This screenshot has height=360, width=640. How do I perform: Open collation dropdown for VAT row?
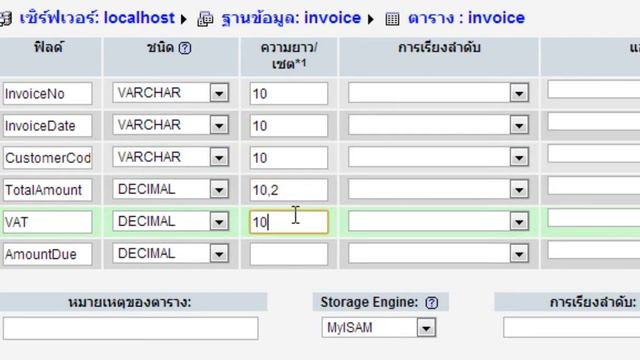click(438, 222)
